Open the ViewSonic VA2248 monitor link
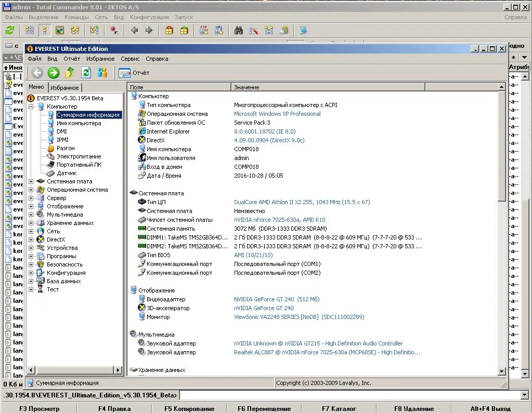 299,317
